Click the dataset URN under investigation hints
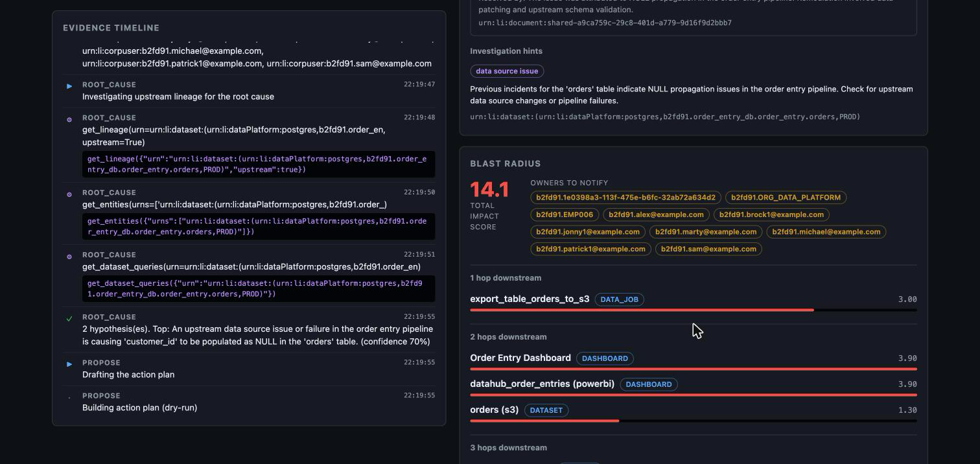Viewport: 980px width, 464px height. (665, 117)
